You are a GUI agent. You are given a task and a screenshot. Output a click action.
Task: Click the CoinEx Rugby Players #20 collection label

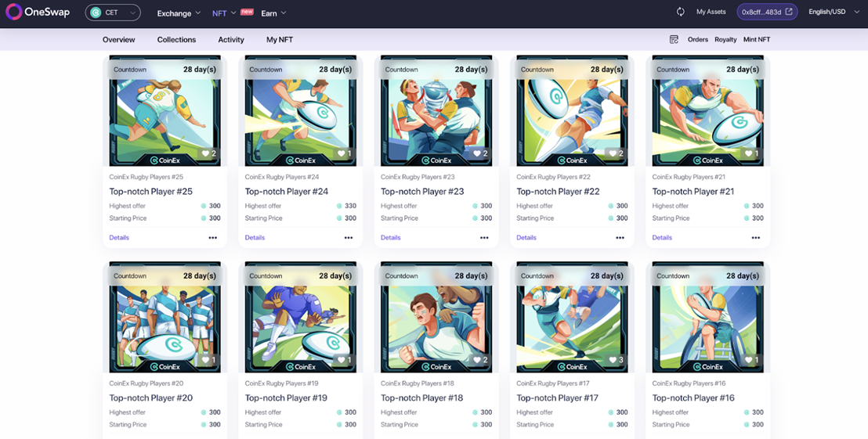coord(146,383)
